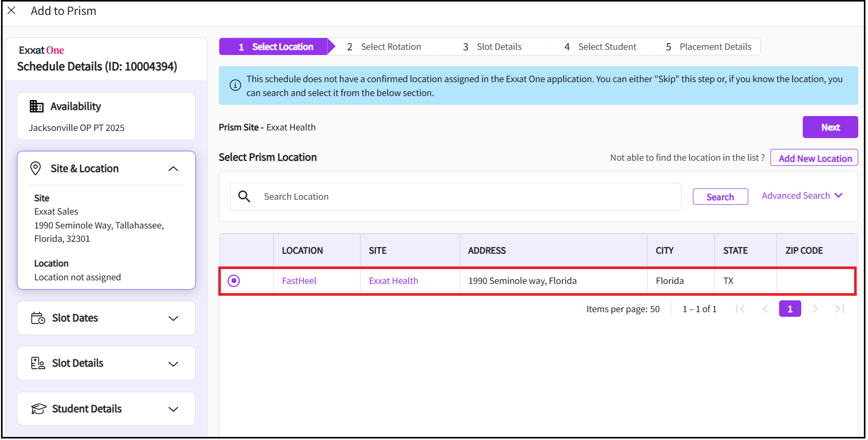
Task: Click the Availability building icon
Action: (36, 106)
